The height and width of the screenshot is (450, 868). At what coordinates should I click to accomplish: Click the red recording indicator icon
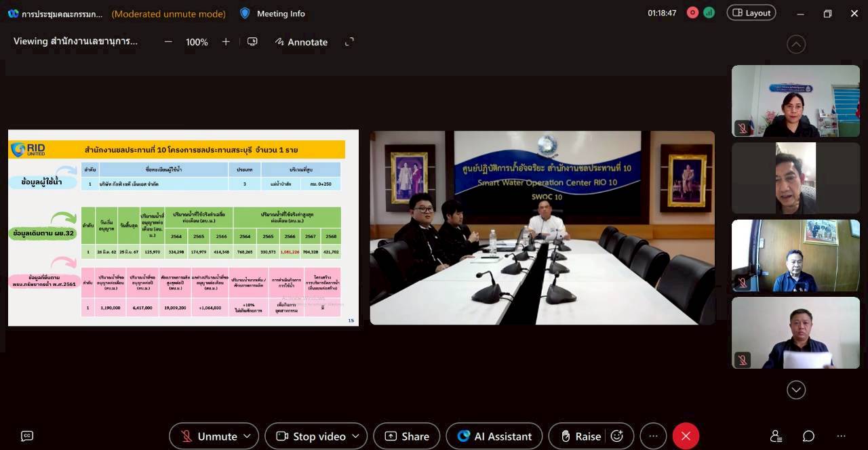pyautogui.click(x=692, y=13)
